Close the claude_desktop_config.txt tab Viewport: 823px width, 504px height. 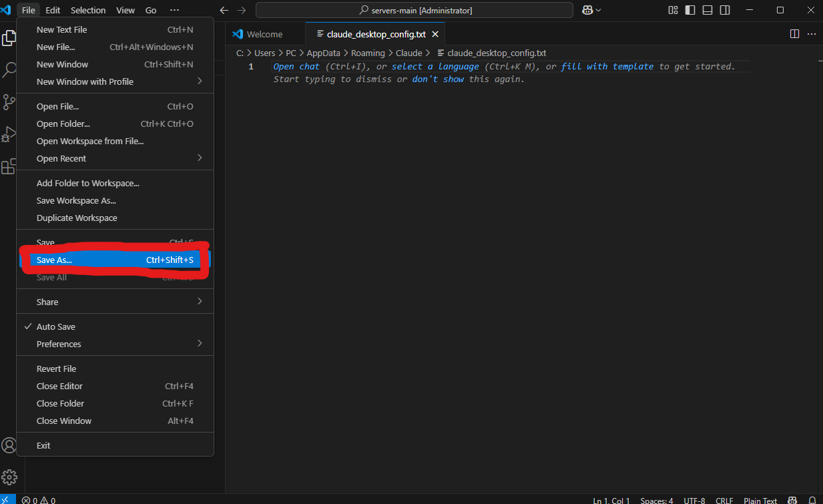click(x=435, y=34)
